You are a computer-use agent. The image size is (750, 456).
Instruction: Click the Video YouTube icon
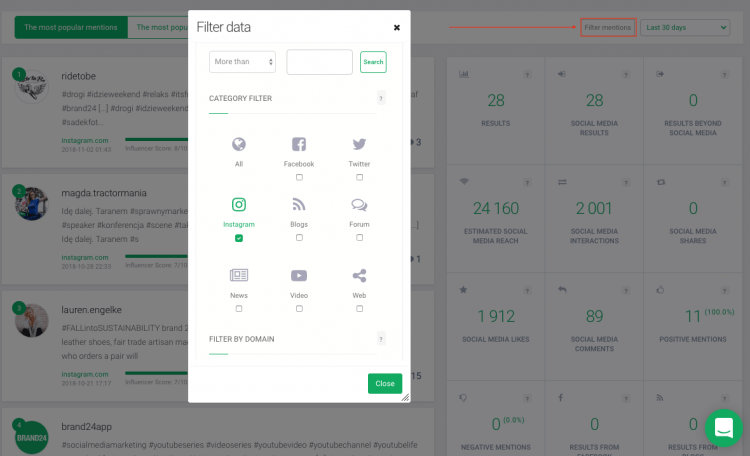coord(299,276)
